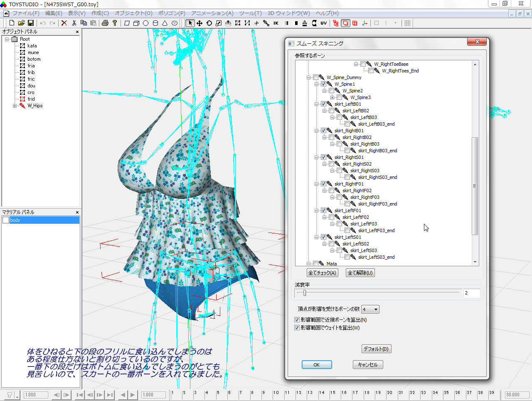Click the 減衰率 slider handle

click(305, 293)
